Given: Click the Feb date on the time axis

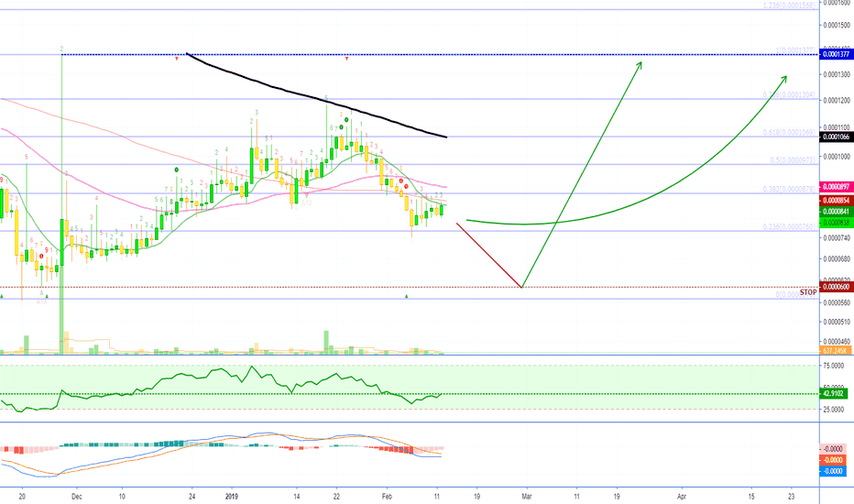Looking at the screenshot, I should [387, 497].
